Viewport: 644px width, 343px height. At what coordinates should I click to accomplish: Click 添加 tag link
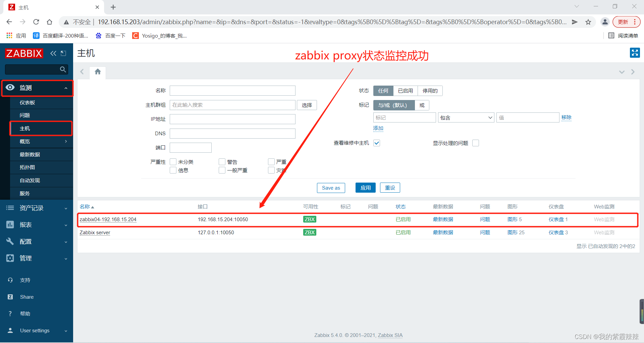(378, 128)
